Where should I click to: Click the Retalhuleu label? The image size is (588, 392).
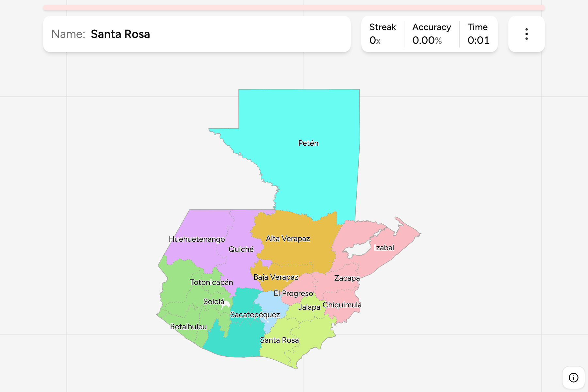188,327
